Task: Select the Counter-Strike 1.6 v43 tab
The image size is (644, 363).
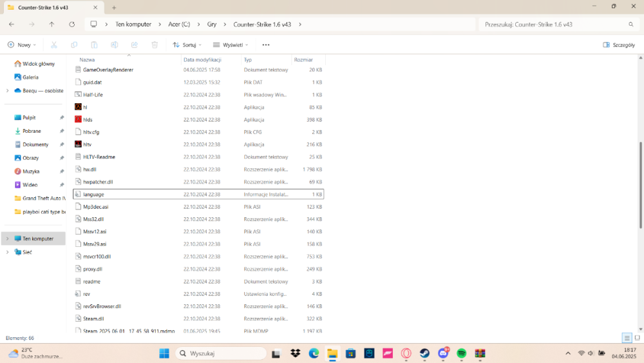Action: pos(53,7)
